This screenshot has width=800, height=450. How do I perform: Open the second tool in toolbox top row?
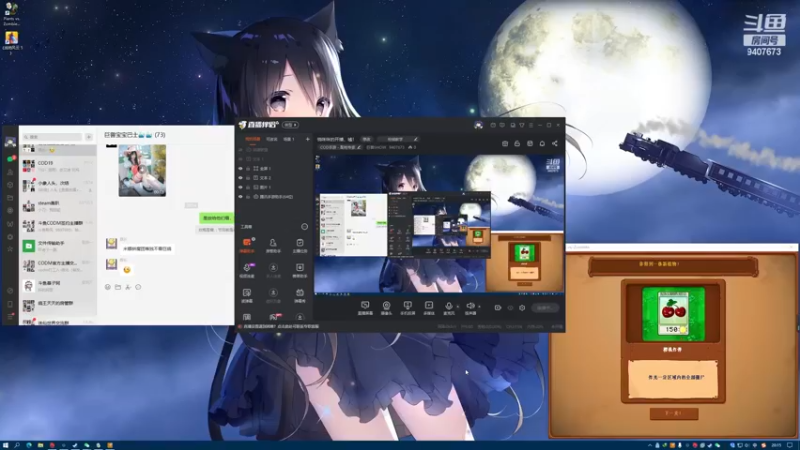point(273,245)
